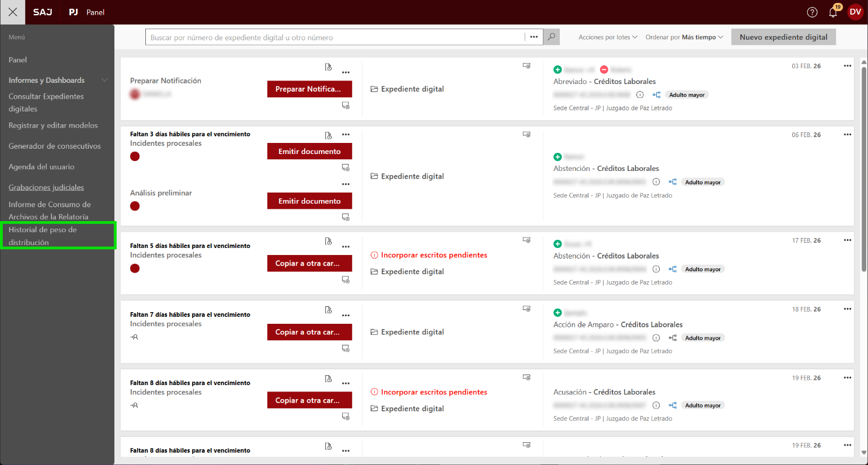Click red minus party icon on first case
This screenshot has height=465, width=868.
click(604, 69)
